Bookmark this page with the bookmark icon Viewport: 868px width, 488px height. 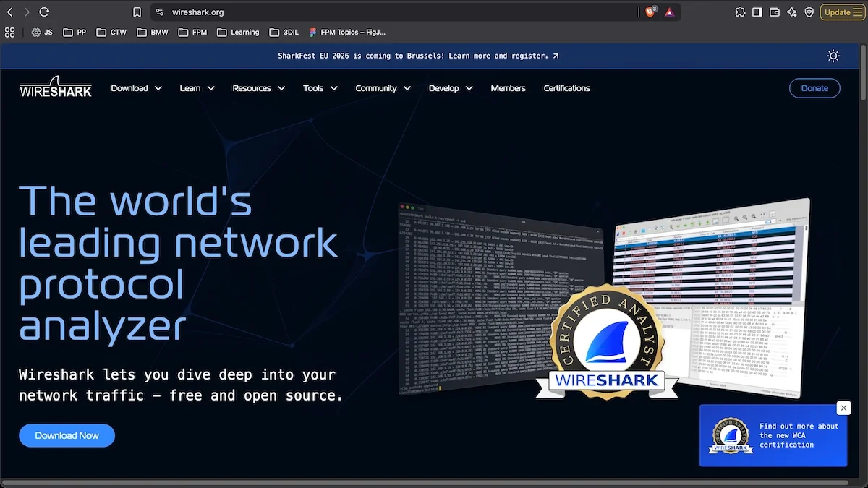(x=137, y=12)
